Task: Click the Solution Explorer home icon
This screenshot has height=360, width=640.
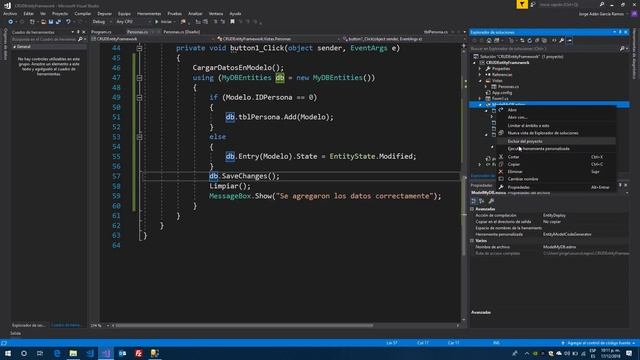Action: [x=489, y=40]
